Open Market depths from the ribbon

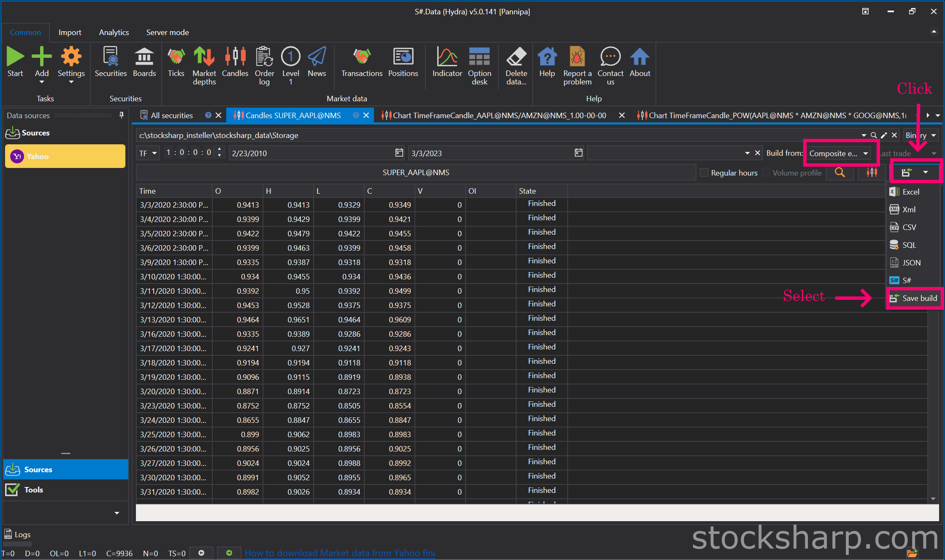pos(204,57)
